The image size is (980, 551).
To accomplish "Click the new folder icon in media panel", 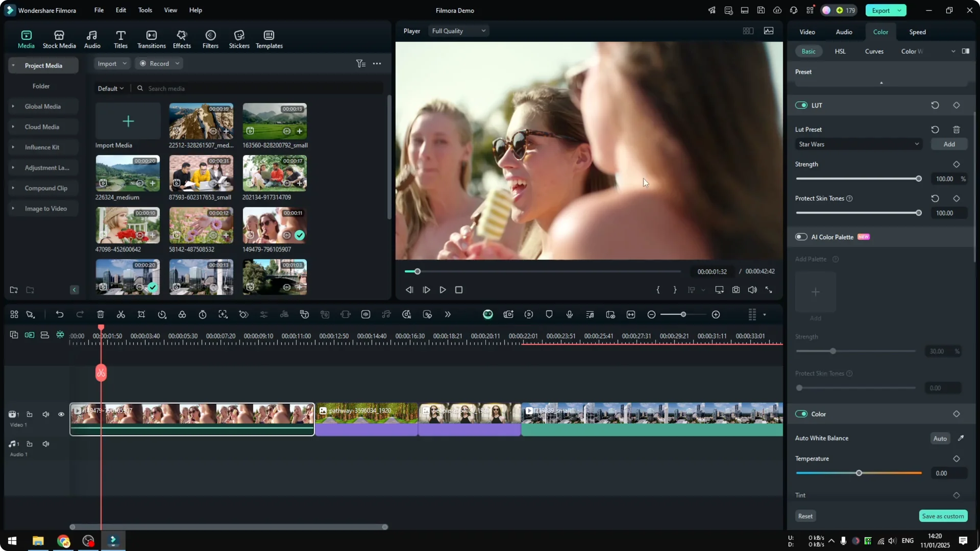I will coord(14,290).
